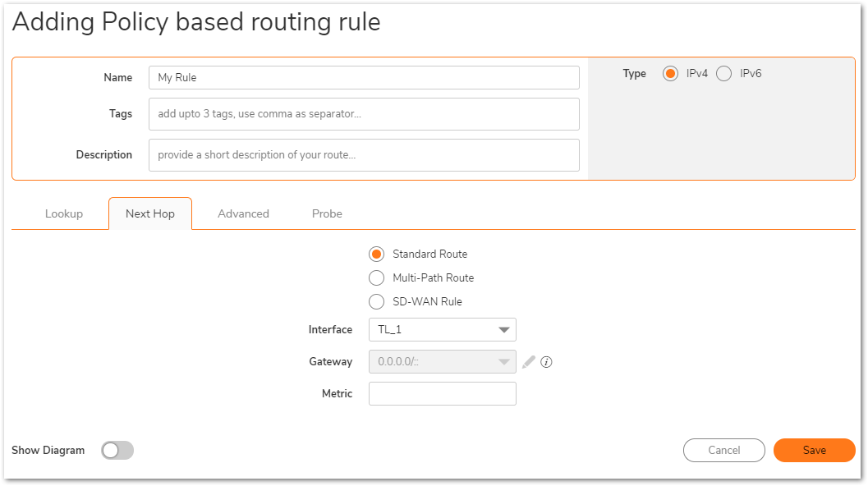Click the Adding Policy based routing rule heading

(x=196, y=22)
